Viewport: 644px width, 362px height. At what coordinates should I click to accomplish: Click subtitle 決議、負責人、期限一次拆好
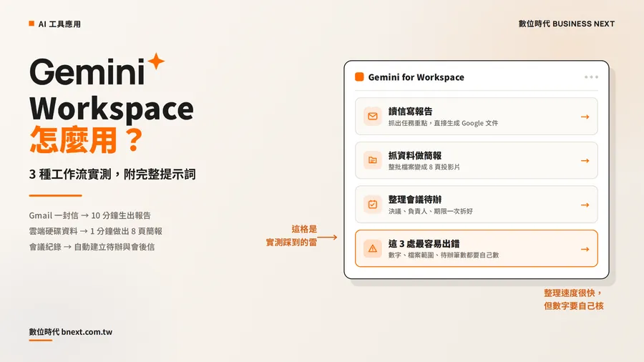point(431,211)
